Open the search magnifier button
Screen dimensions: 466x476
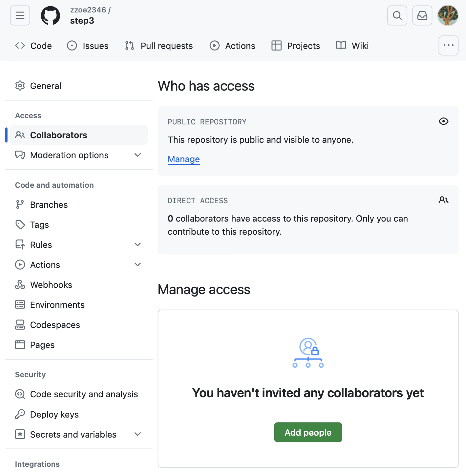[397, 15]
